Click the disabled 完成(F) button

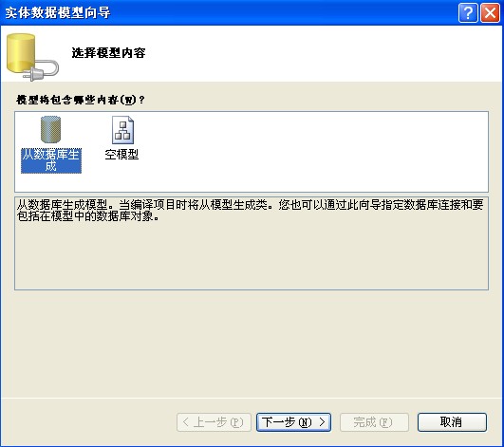pyautogui.click(x=374, y=422)
